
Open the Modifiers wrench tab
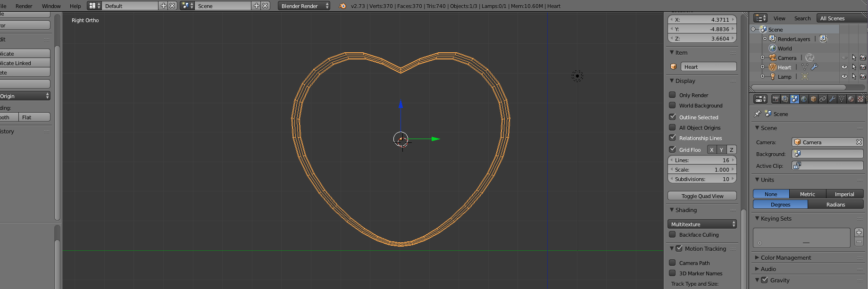pos(832,99)
